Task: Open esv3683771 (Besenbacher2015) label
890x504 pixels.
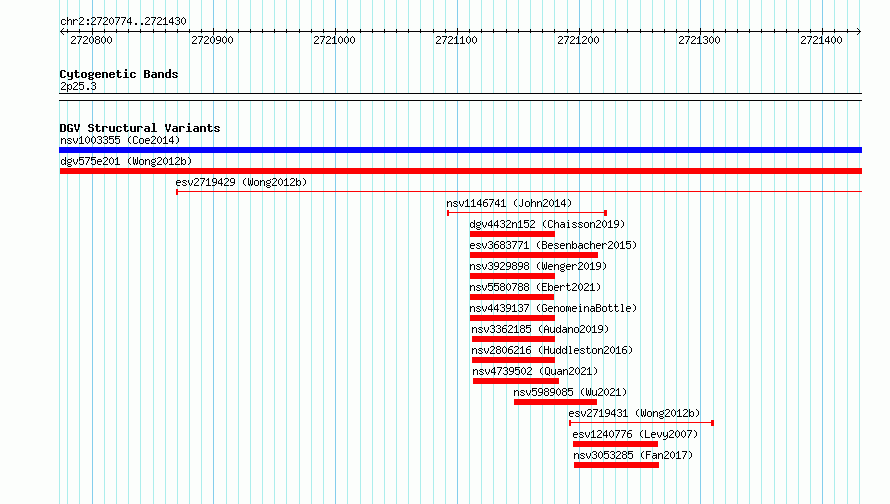Action: (553, 245)
